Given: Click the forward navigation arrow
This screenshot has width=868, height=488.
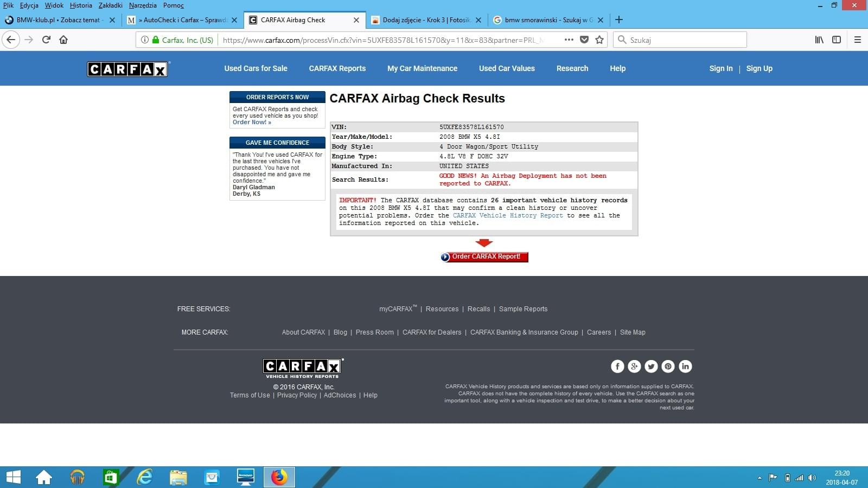Looking at the screenshot, I should 29,40.
